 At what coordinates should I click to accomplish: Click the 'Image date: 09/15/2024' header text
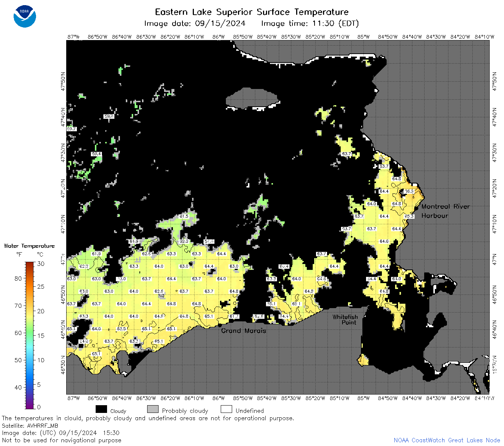click(195, 24)
